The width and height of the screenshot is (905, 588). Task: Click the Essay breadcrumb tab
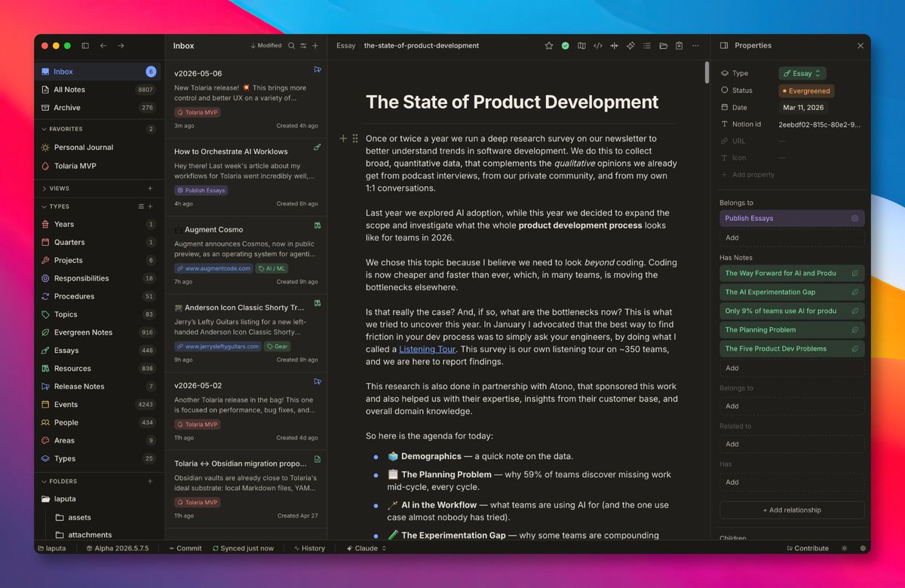(345, 45)
